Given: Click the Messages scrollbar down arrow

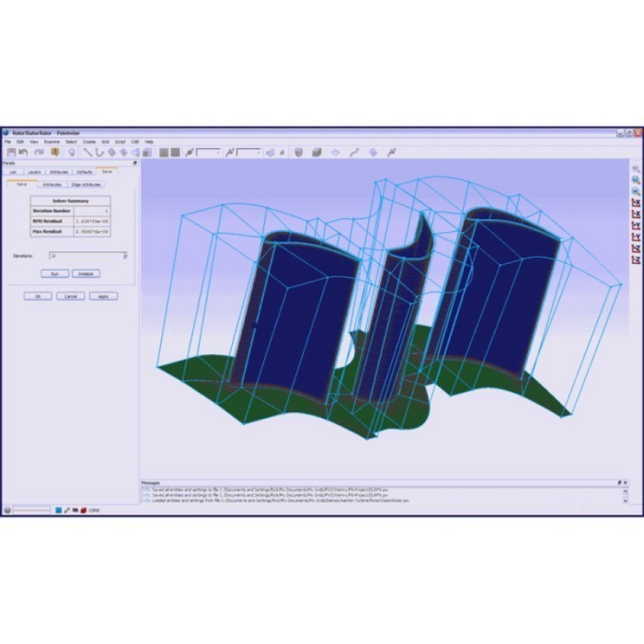Looking at the screenshot, I should 626,500.
